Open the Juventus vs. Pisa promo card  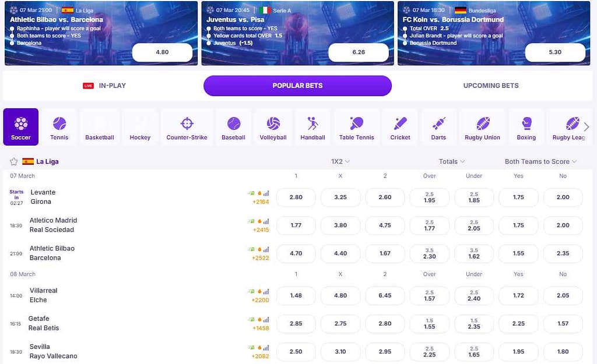pos(297,33)
